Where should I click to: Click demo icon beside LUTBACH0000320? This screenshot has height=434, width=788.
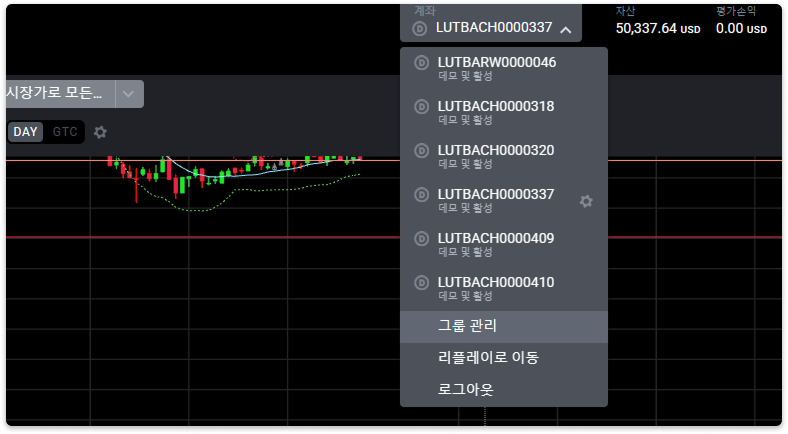coord(421,151)
